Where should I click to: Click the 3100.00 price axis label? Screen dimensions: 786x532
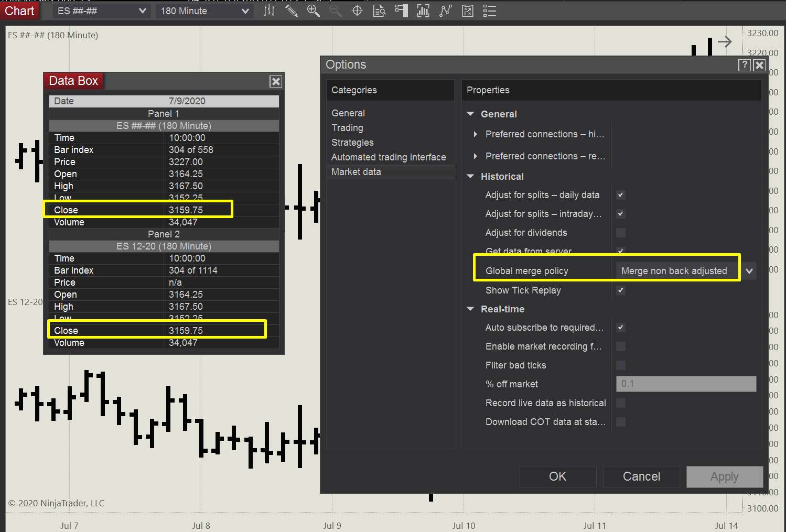[x=763, y=508]
